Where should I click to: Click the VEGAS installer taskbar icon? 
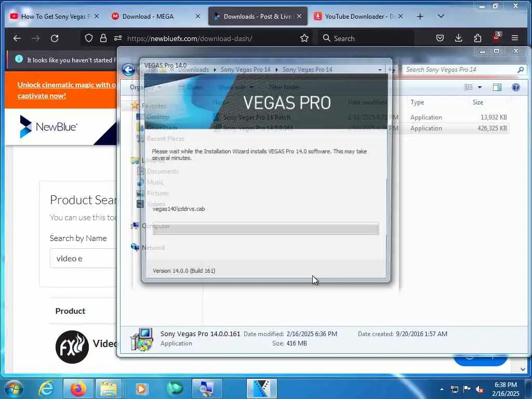pyautogui.click(x=262, y=389)
